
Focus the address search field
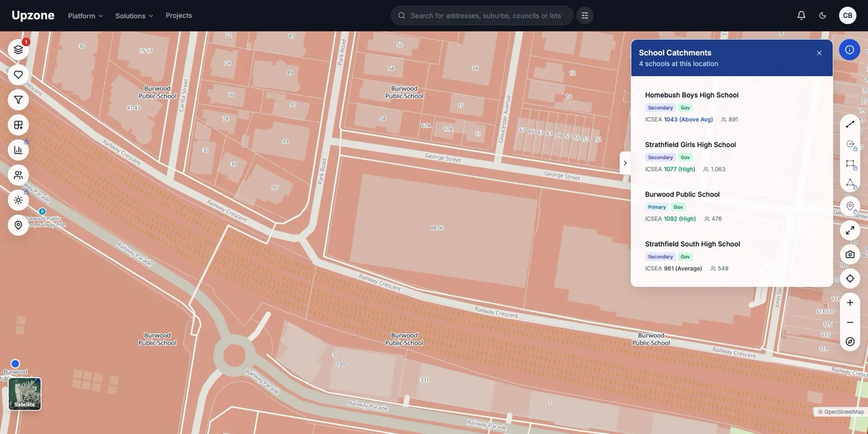coord(482,16)
